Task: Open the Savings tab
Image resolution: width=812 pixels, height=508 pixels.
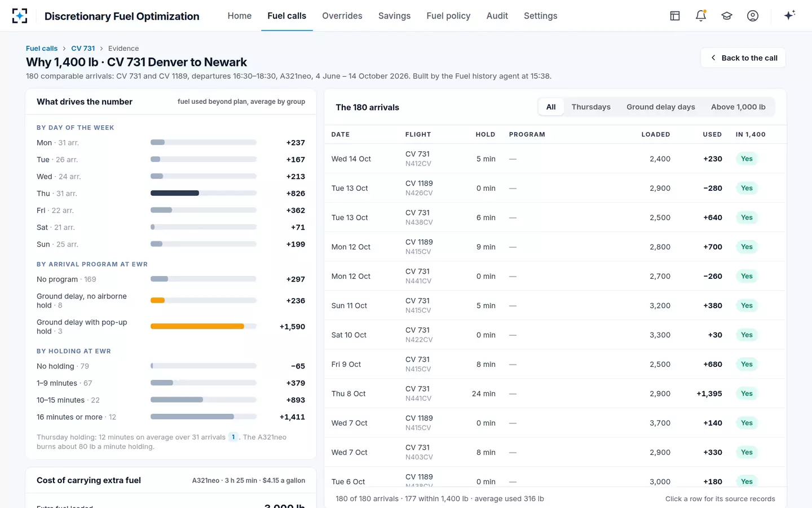Action: click(x=395, y=16)
